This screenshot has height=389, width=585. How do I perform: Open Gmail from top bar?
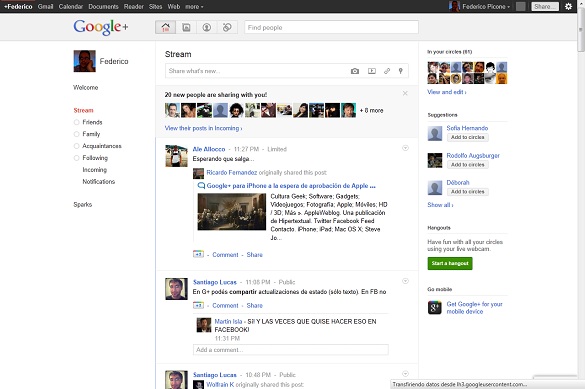tap(46, 6)
